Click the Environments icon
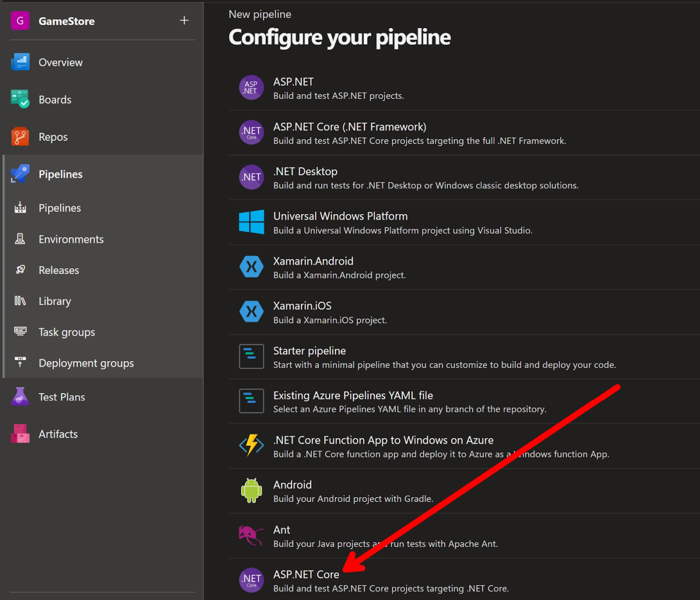The width and height of the screenshot is (700, 600). pos(20,239)
